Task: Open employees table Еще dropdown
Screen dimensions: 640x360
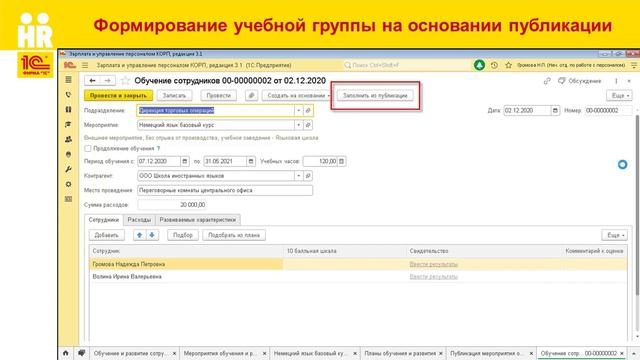Action: (614, 235)
